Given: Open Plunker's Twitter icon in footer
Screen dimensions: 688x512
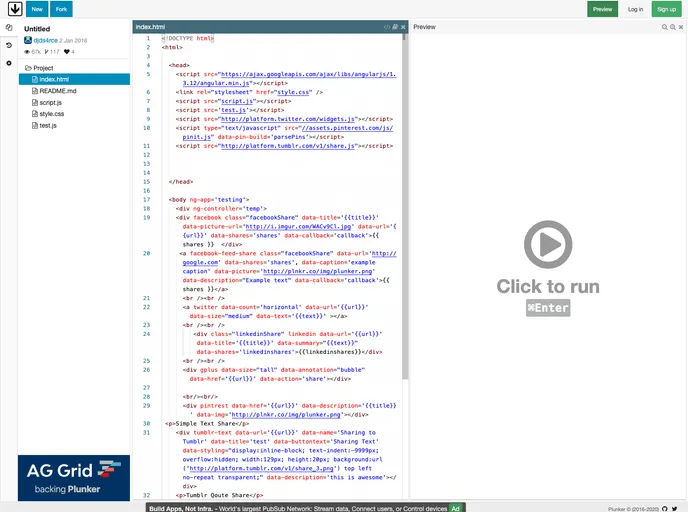Looking at the screenshot, I should [674, 509].
